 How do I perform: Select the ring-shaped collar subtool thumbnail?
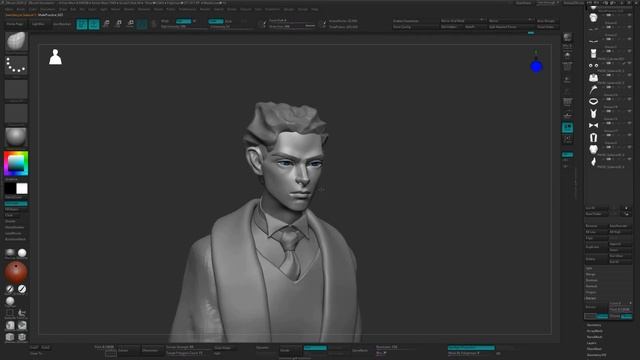[x=593, y=101]
